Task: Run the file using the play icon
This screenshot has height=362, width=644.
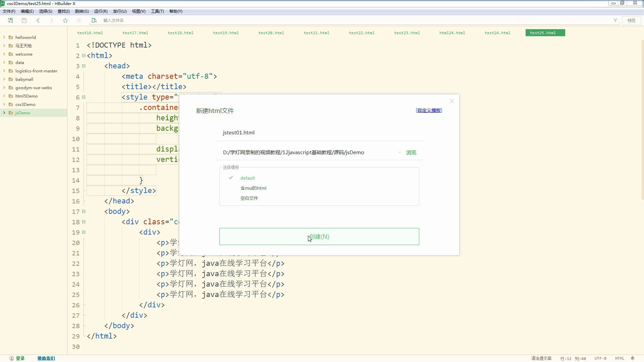Action: [79, 20]
